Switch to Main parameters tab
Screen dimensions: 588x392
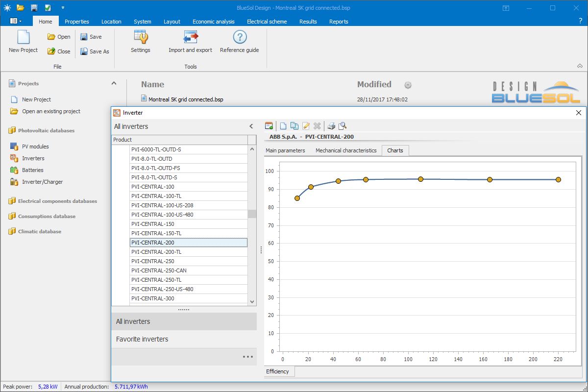coord(285,150)
